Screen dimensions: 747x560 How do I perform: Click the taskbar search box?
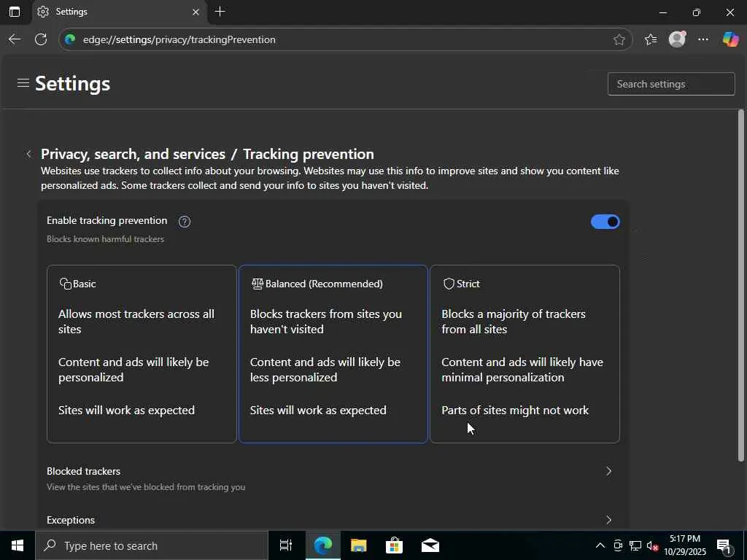[x=152, y=545]
